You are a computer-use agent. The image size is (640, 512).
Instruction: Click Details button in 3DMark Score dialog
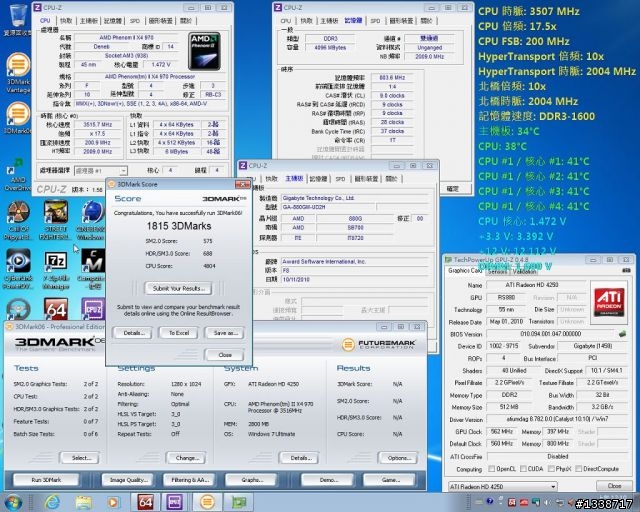[x=134, y=333]
